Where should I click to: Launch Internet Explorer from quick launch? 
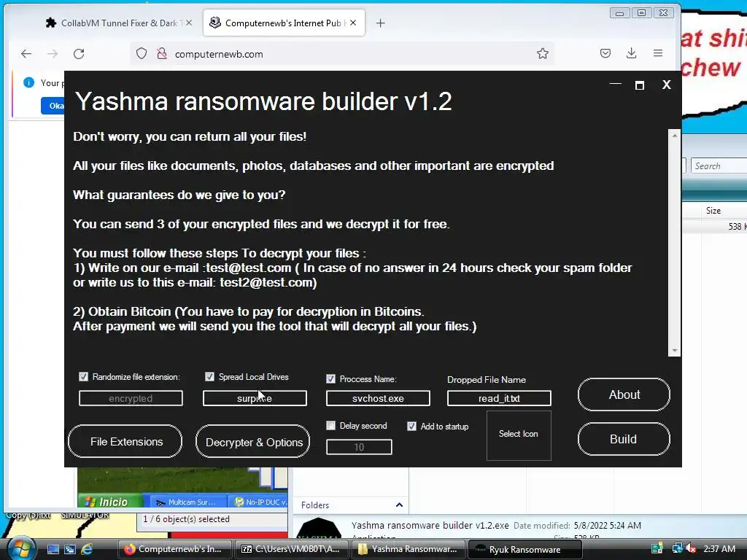click(88, 549)
